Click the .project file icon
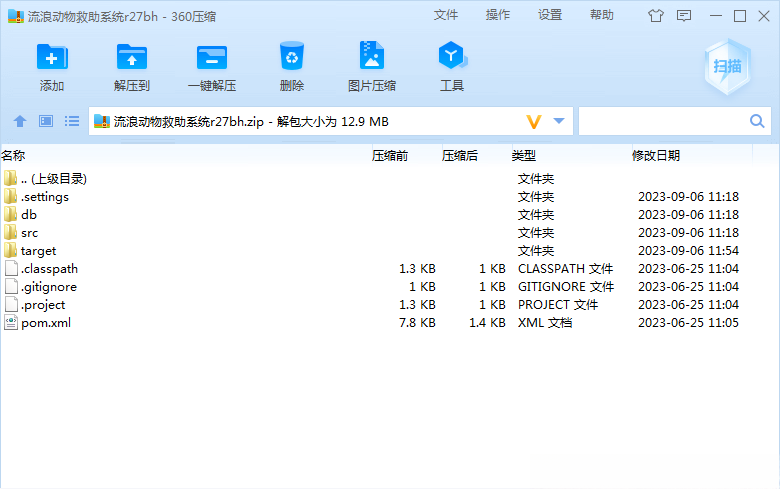 coord(11,304)
